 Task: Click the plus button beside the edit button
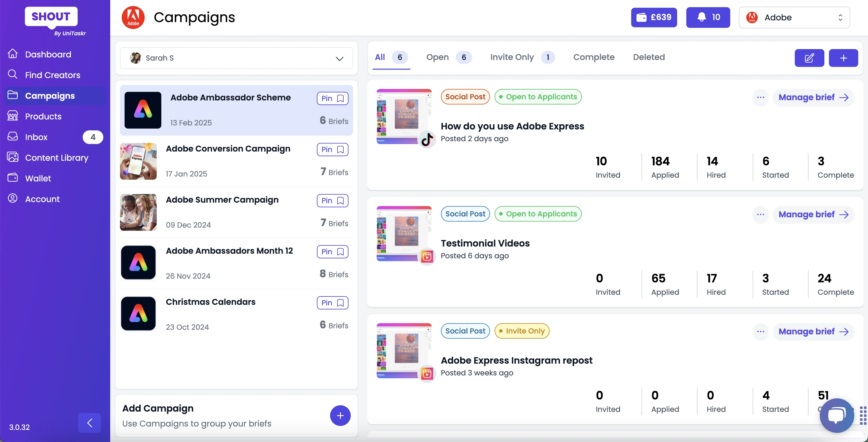(843, 58)
